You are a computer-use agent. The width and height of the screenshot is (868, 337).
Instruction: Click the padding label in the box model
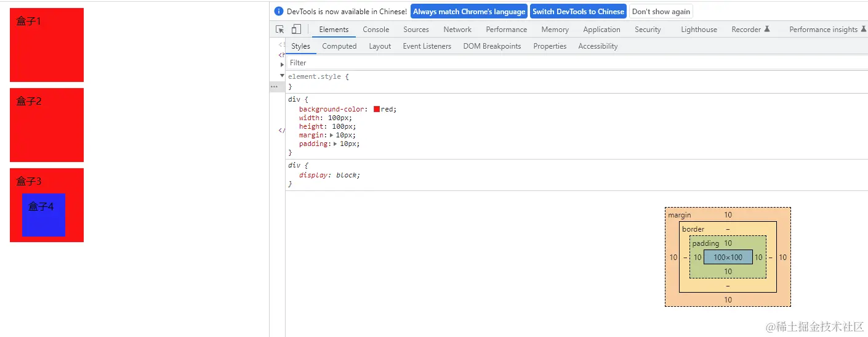(x=705, y=243)
